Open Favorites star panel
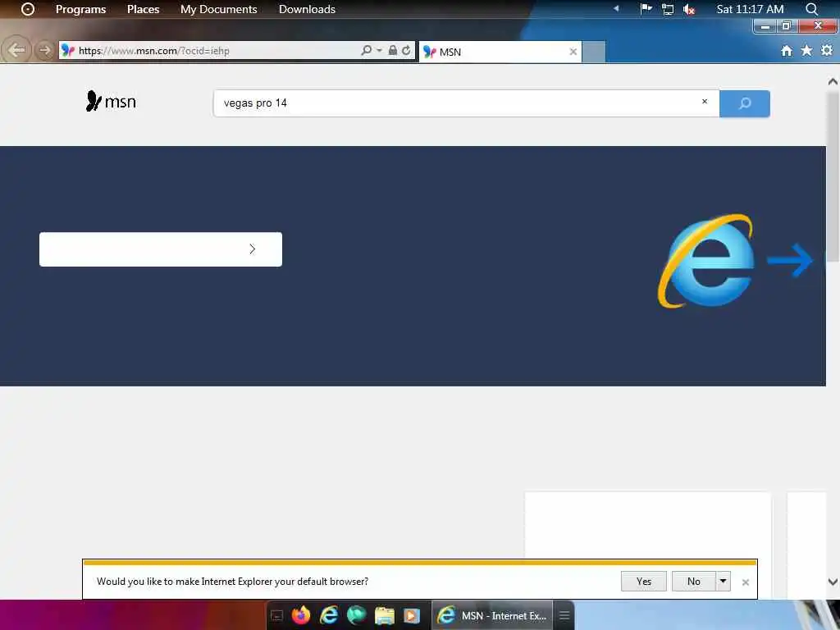This screenshot has height=630, width=840. (x=806, y=50)
